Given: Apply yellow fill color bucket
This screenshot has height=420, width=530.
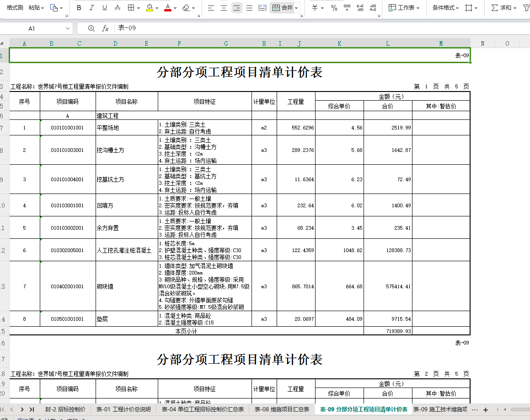Looking at the screenshot, I should tap(150, 7).
